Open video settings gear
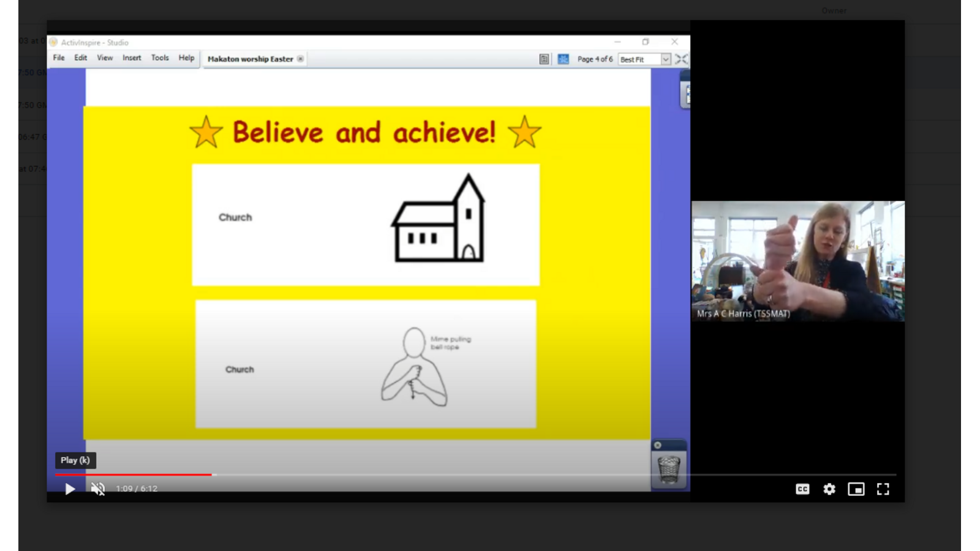The width and height of the screenshot is (980, 551). coord(829,489)
